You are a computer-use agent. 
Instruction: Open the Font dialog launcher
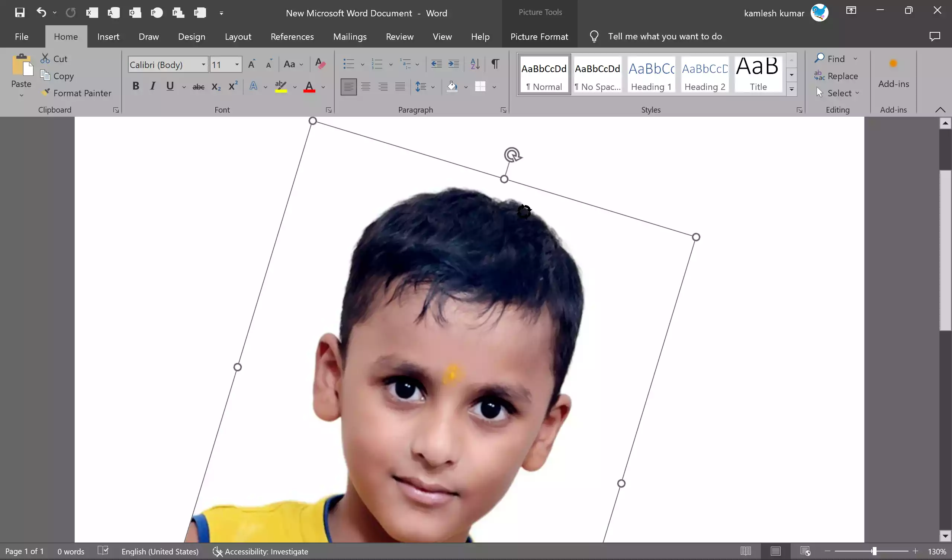(329, 110)
